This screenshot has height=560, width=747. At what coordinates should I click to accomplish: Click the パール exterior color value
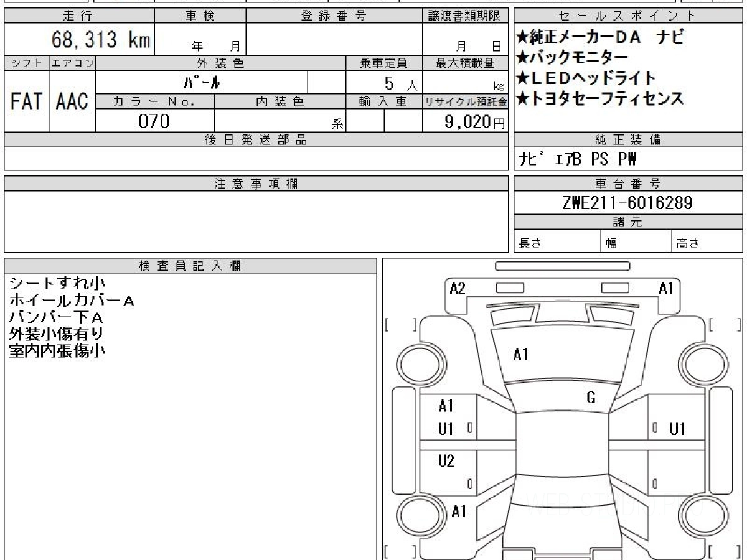point(202,82)
